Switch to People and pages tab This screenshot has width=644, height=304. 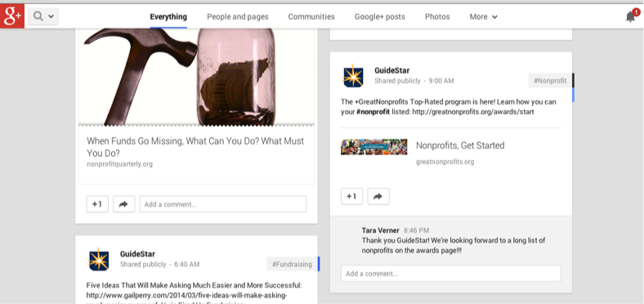click(237, 17)
